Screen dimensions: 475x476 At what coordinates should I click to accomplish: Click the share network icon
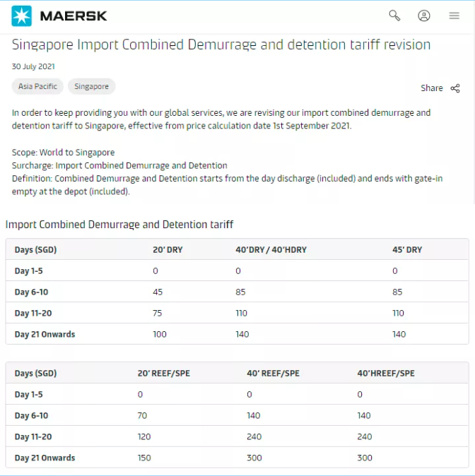[x=455, y=88]
